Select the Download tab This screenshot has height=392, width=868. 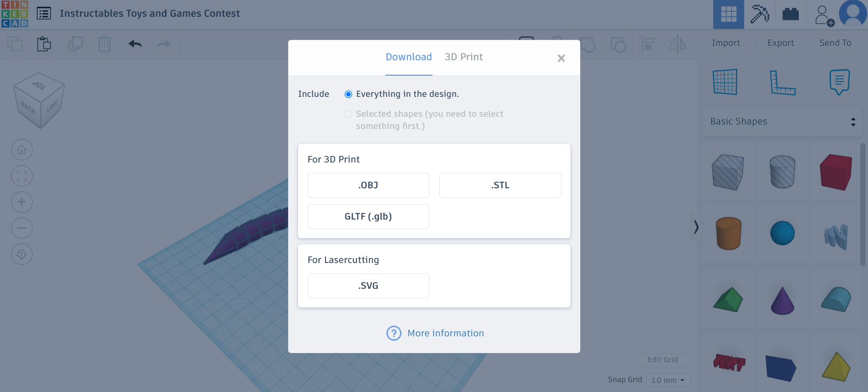pyautogui.click(x=408, y=57)
